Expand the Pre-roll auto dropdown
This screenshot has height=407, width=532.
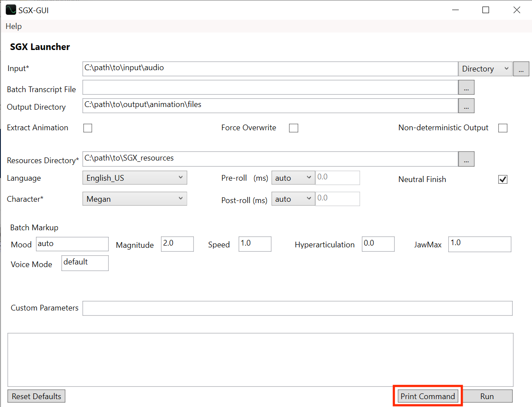point(293,178)
